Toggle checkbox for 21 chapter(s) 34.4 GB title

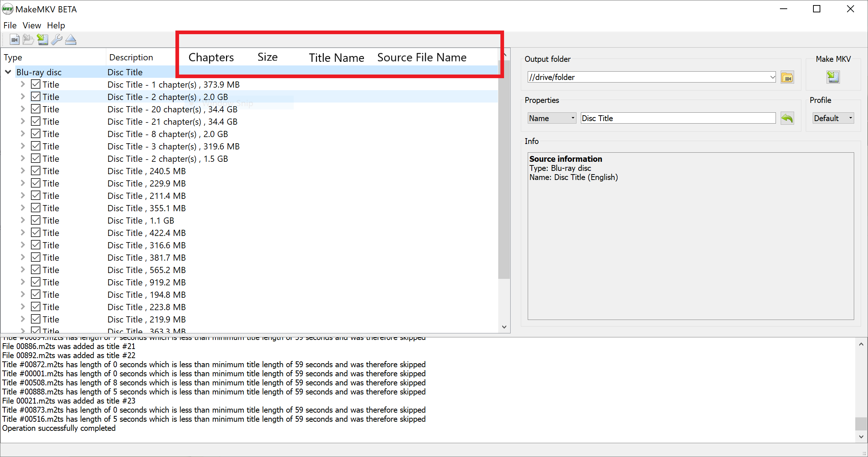click(36, 121)
